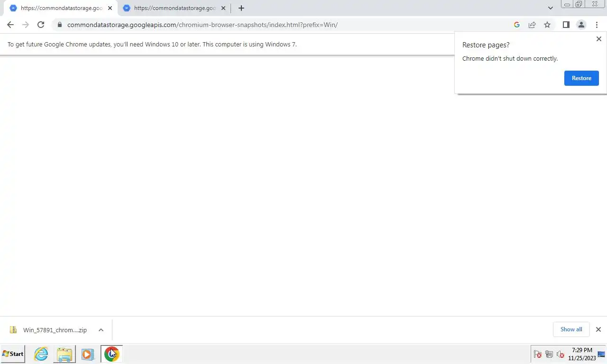Expand the tab search dropdown arrow
The width and height of the screenshot is (607, 364).
[x=551, y=8]
